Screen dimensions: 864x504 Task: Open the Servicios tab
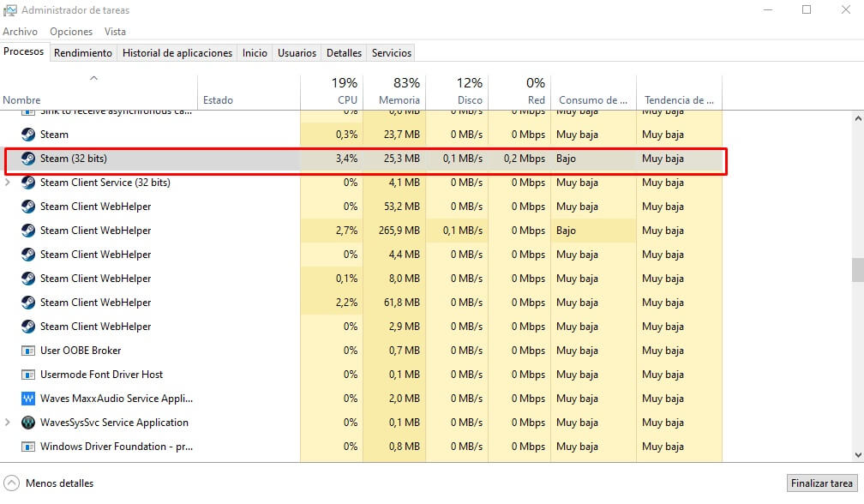point(392,53)
